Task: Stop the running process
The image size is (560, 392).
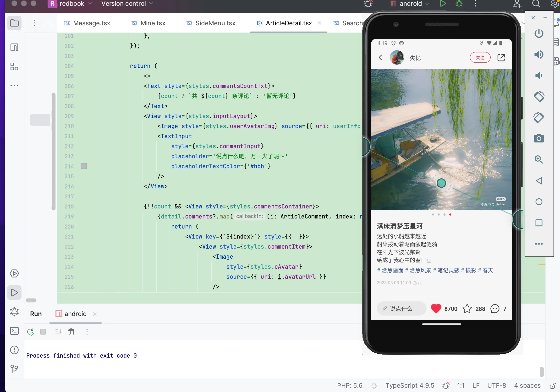Action: [x=43, y=332]
